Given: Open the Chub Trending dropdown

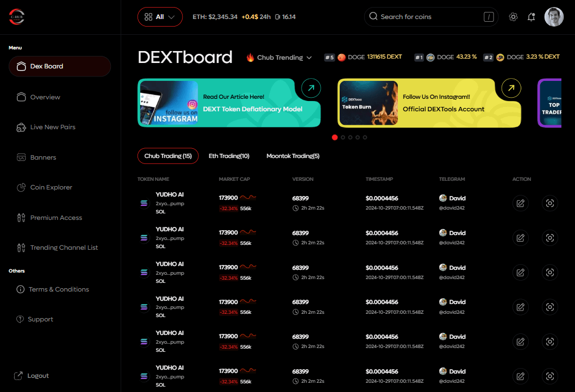Looking at the screenshot, I should [x=279, y=58].
